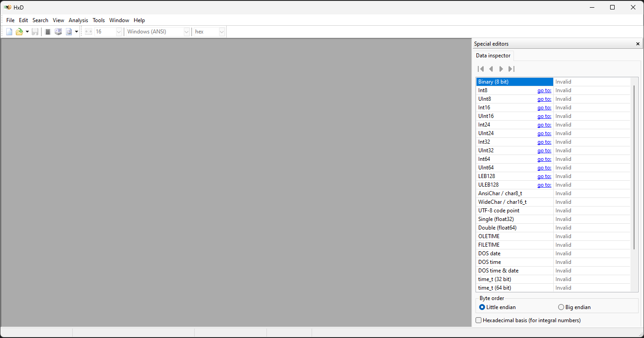Click the go to link for Int32
The height and width of the screenshot is (338, 644).
tap(544, 142)
